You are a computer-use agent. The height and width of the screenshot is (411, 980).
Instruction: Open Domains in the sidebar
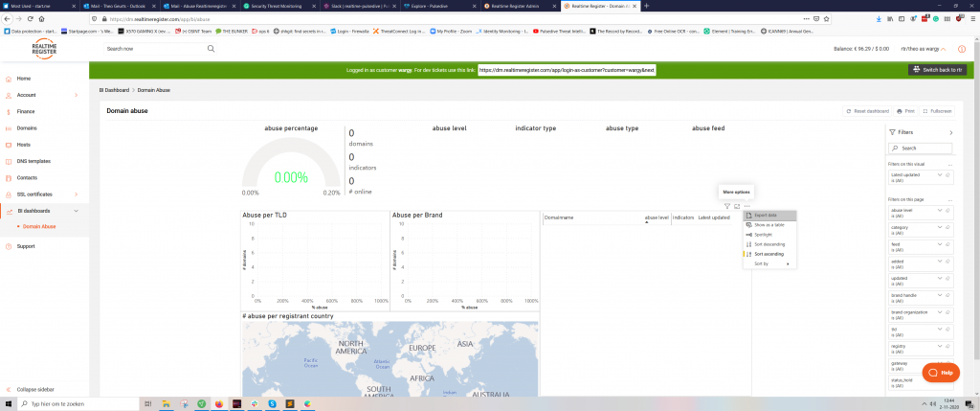click(x=26, y=128)
